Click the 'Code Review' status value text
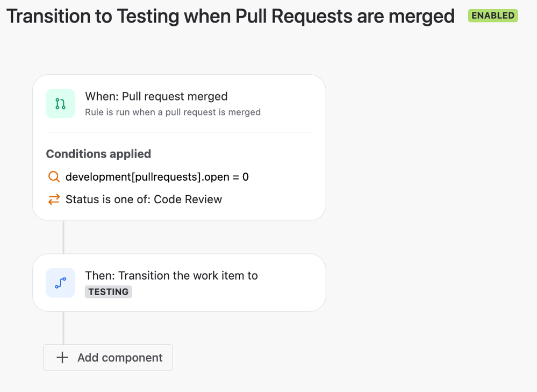 (188, 199)
